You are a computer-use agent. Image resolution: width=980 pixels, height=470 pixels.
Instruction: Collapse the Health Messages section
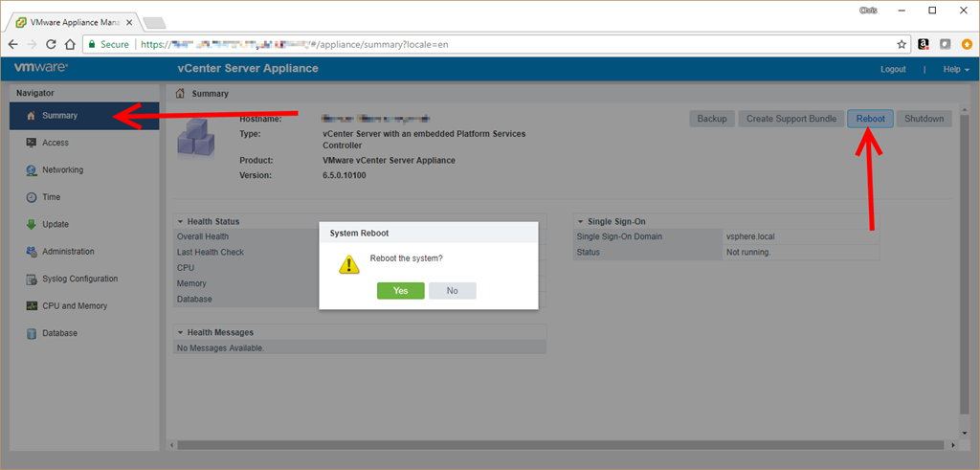pyautogui.click(x=181, y=332)
